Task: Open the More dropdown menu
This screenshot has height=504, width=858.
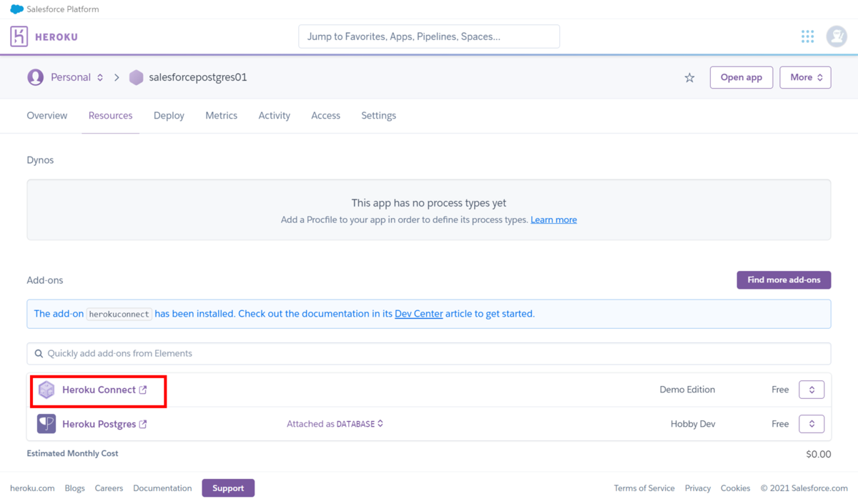Action: coord(805,77)
